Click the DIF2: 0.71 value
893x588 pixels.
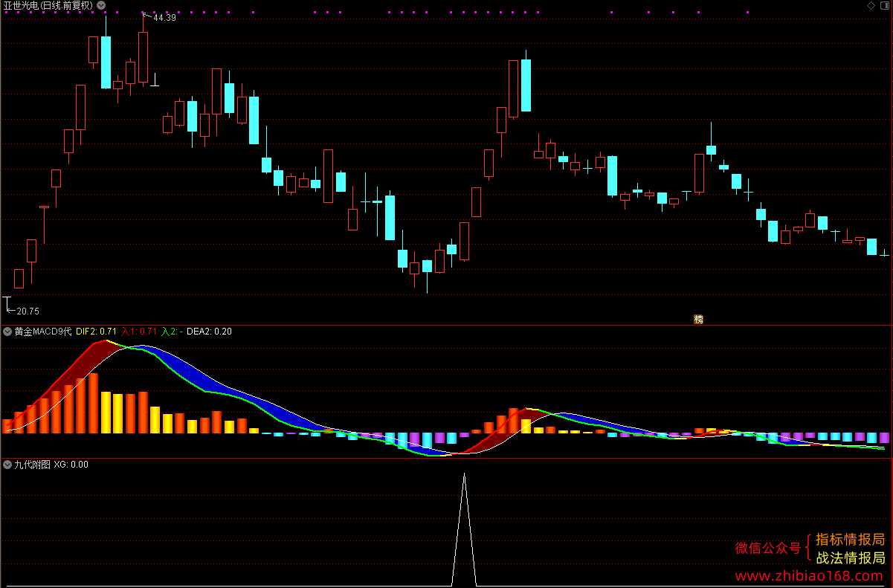(97, 332)
